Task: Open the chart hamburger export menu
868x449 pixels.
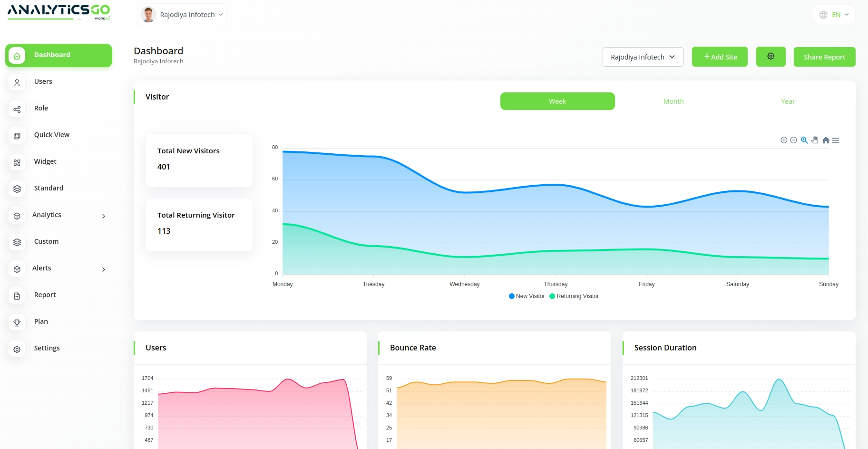Action: pyautogui.click(x=836, y=140)
